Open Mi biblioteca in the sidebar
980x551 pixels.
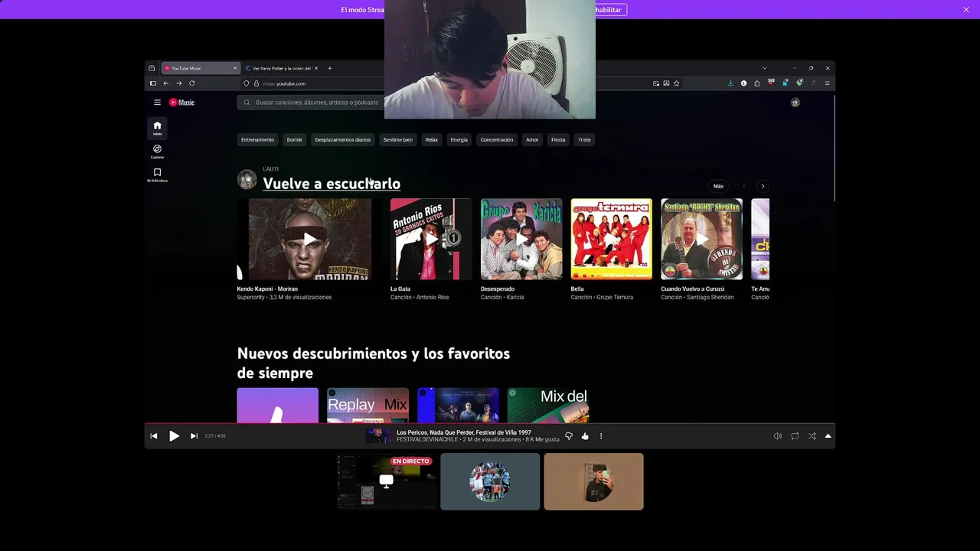click(x=157, y=175)
